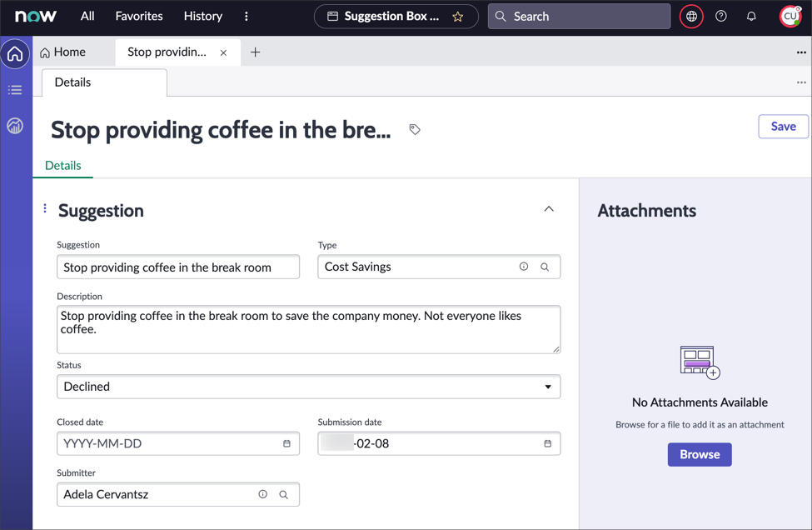Click Browse to add an attachment
This screenshot has height=530, width=812.
point(699,454)
